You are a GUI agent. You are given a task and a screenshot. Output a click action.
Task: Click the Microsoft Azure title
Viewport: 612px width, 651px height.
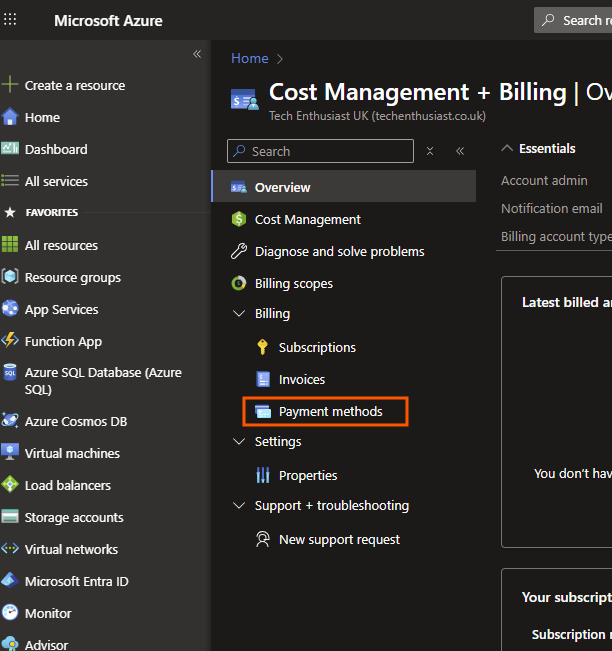click(x=108, y=20)
